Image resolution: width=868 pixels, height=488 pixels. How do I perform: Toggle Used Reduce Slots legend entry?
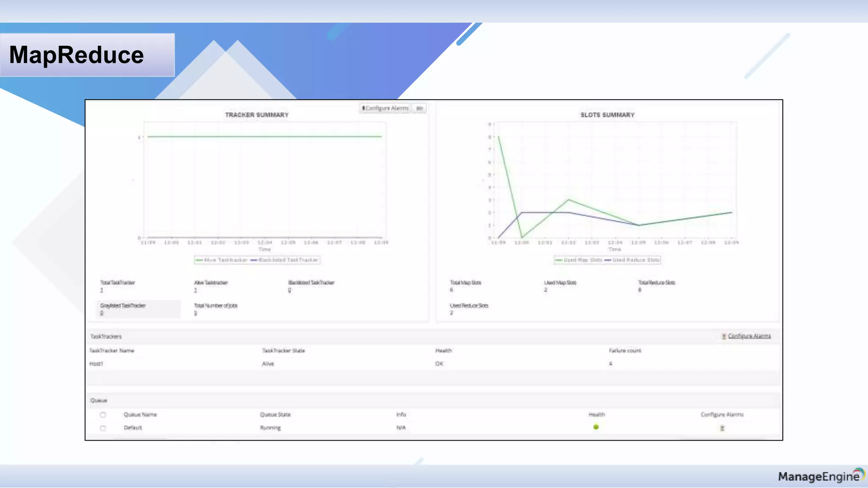(632, 260)
